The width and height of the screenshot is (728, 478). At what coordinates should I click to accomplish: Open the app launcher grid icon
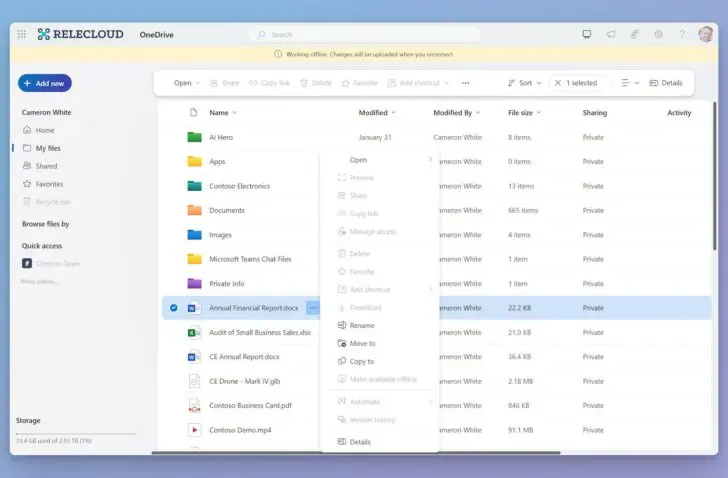(22, 34)
